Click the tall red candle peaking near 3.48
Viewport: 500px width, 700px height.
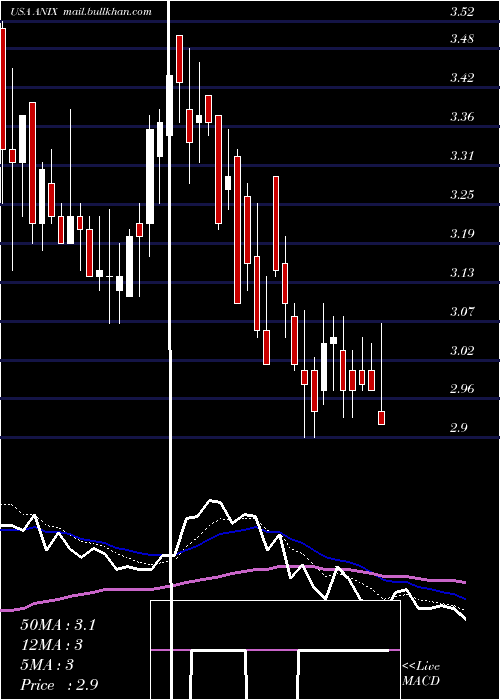(179, 59)
